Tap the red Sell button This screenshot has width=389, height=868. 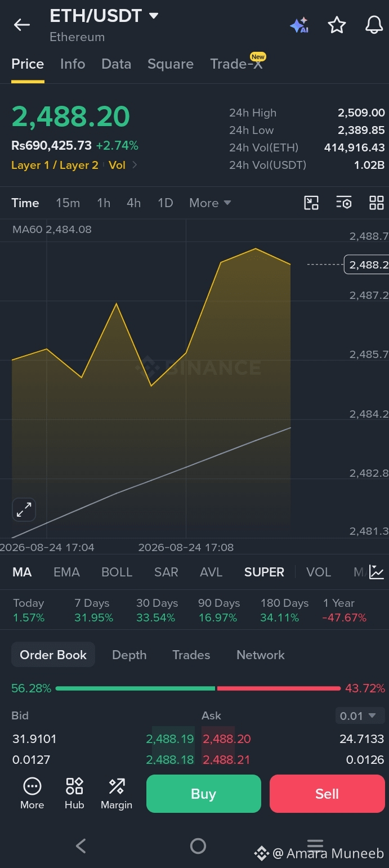(327, 794)
